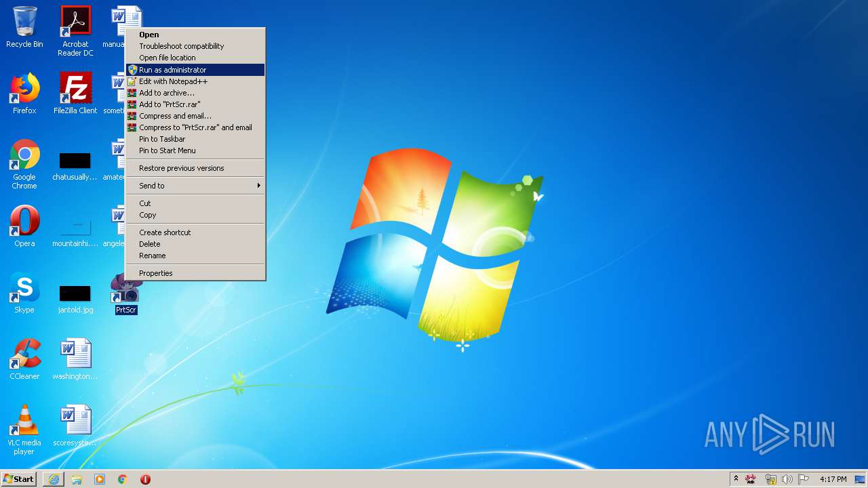868x488 pixels.
Task: Choose Open in the context menu
Action: 195,35
